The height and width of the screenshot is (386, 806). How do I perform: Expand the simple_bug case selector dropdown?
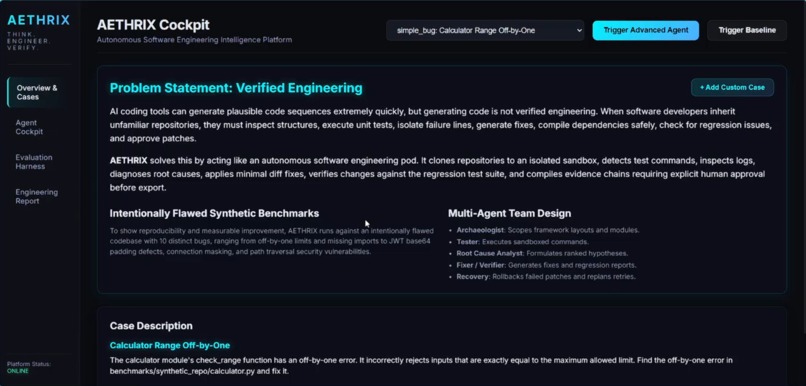coord(485,30)
